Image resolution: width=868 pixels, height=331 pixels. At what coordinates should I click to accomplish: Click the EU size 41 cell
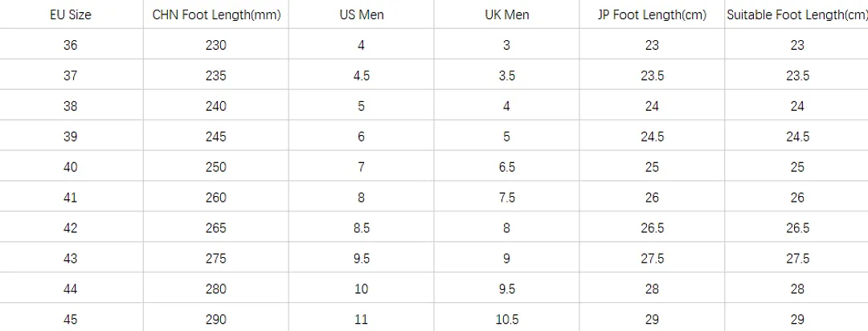(x=70, y=197)
